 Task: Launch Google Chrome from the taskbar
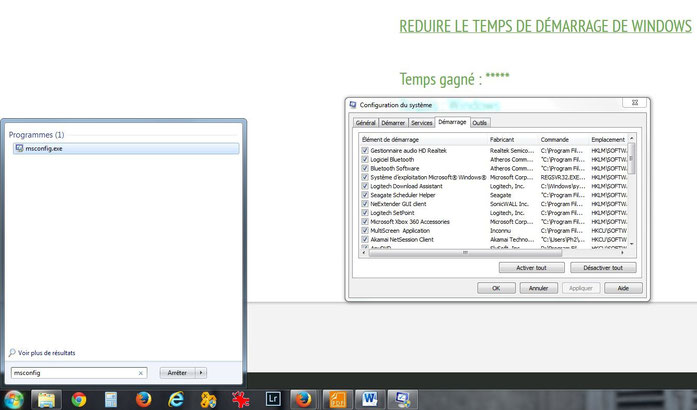(79, 399)
